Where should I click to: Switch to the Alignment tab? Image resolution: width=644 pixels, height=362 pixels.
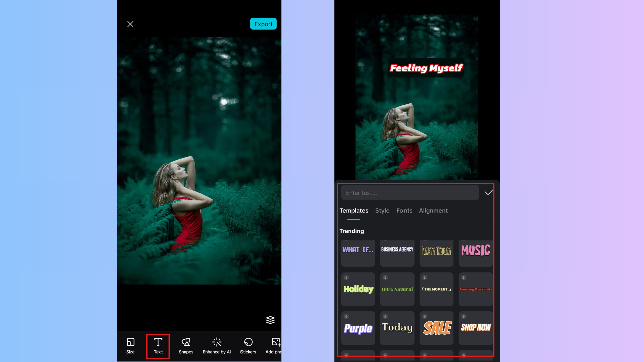click(x=433, y=210)
